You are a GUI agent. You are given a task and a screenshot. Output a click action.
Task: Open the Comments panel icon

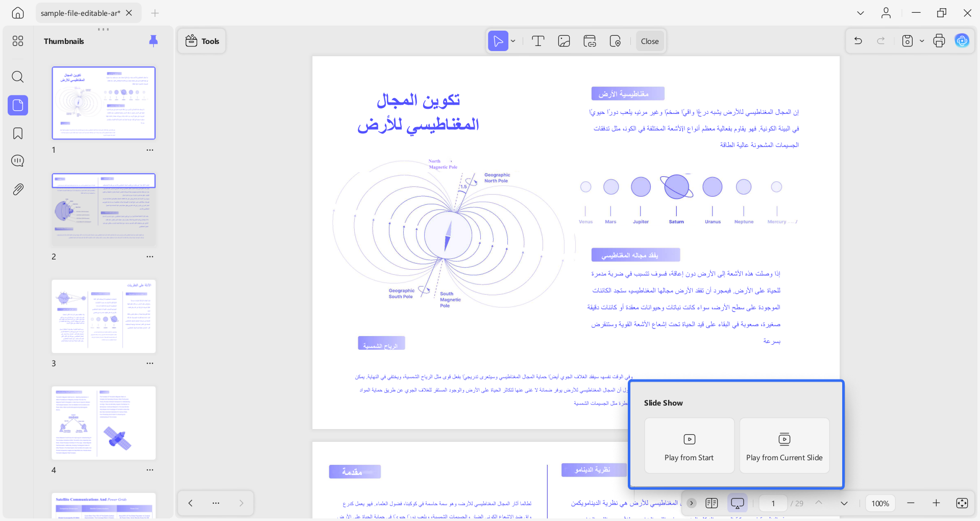[18, 161]
